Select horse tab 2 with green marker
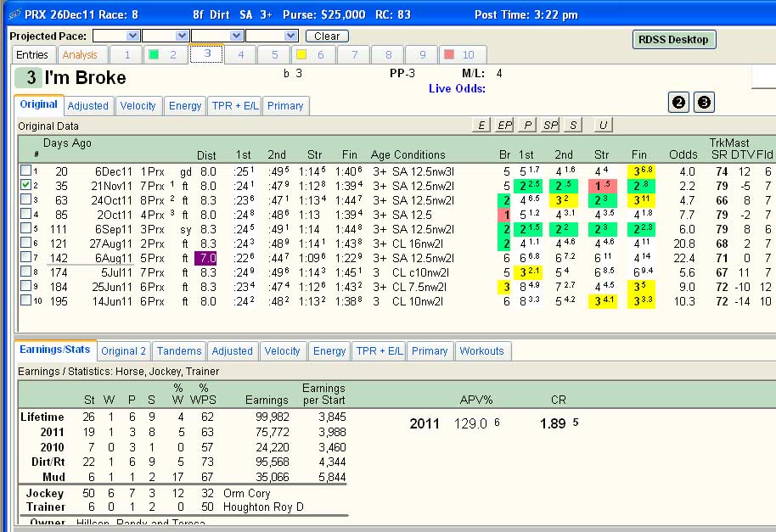Viewport: 776px width, 532px height. (x=165, y=54)
